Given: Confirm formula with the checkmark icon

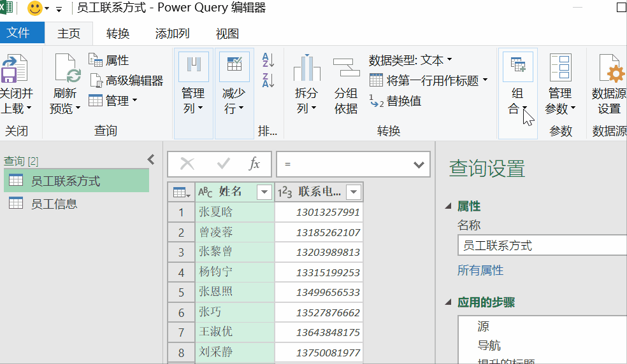Looking at the screenshot, I should 223,164.
